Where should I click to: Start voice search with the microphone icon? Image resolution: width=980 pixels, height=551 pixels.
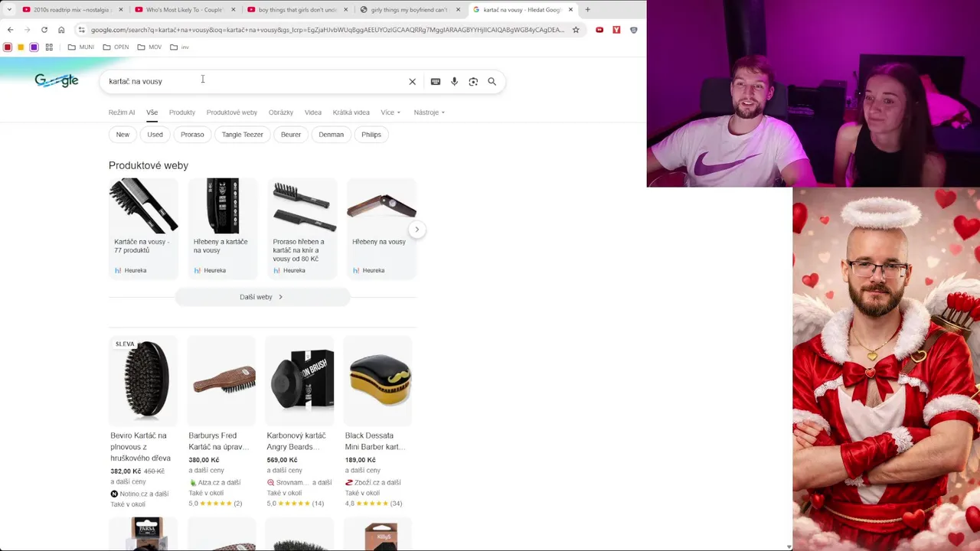point(454,81)
